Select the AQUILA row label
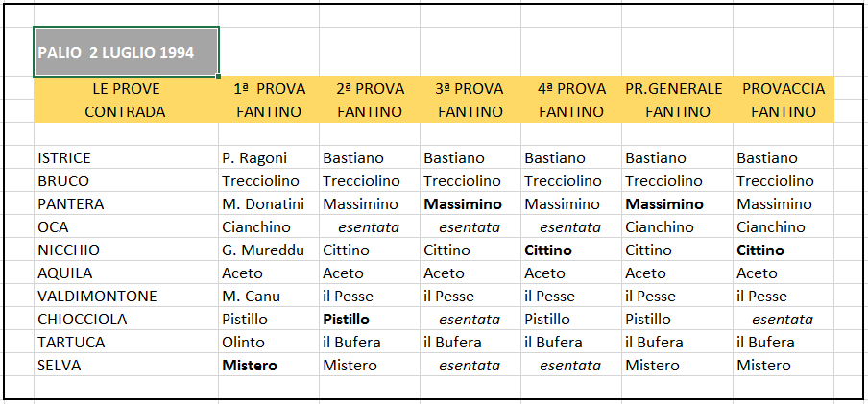The image size is (868, 404). [126, 273]
